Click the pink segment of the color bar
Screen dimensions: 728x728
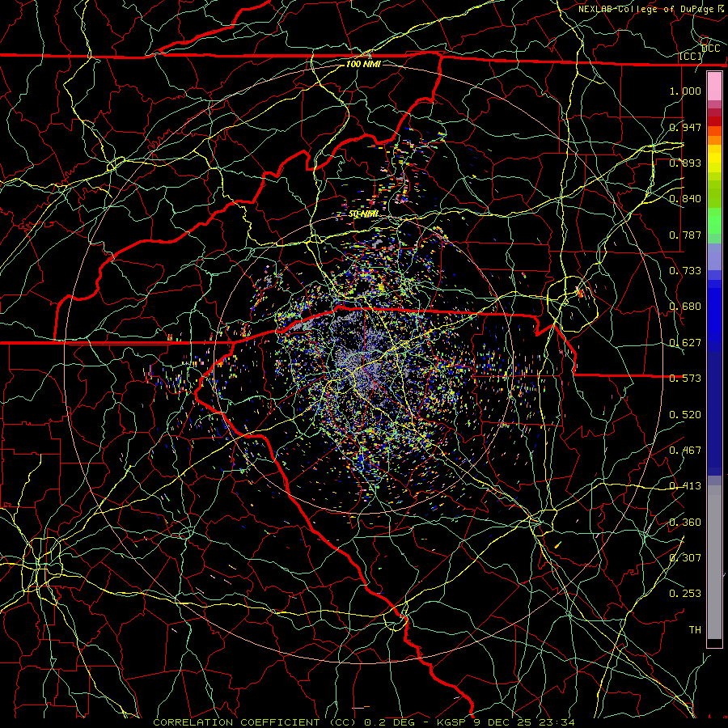714,87
